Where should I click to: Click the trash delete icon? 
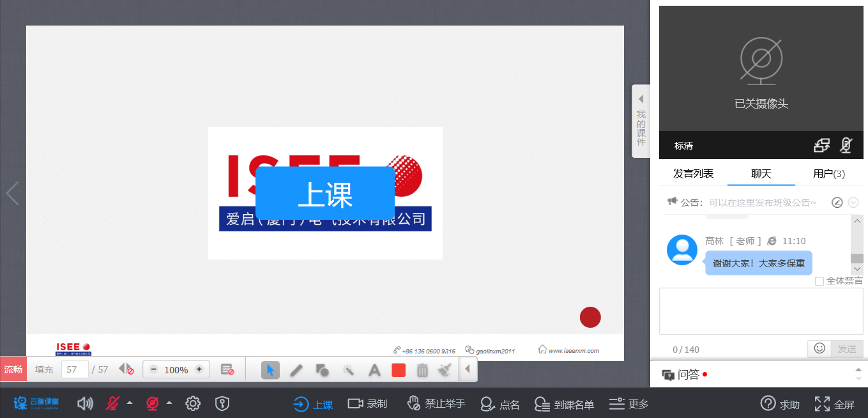coord(422,370)
